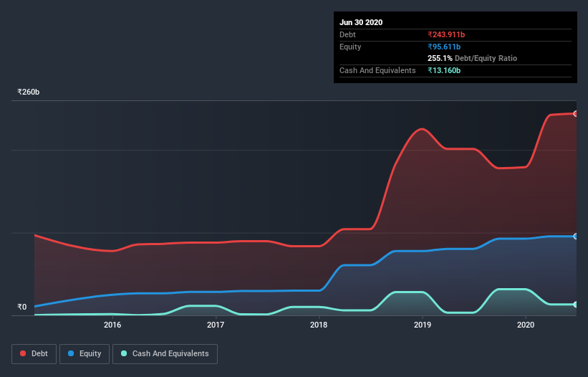Viewport: 588px width, 377px height.
Task: Click the 2018 x-axis label
Action: coord(319,325)
